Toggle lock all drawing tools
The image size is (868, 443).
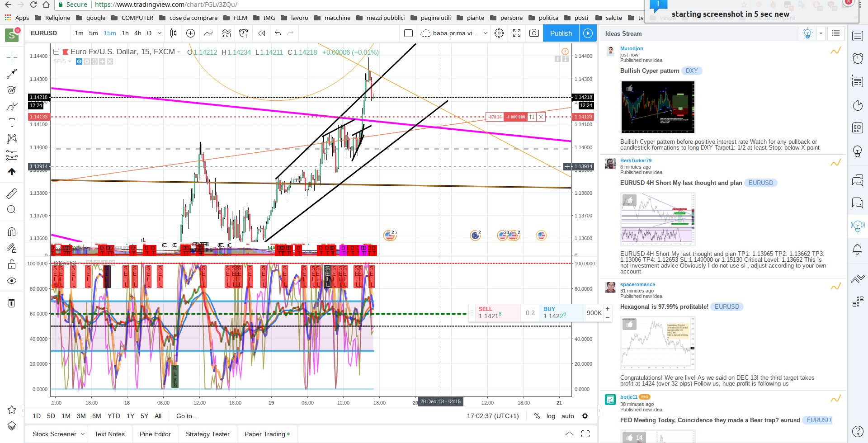pos(12,264)
